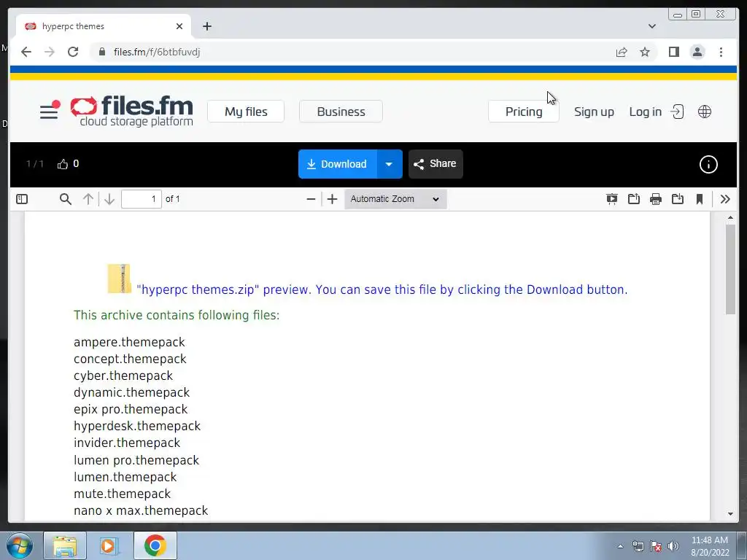
Task: Open My files
Action: (x=246, y=112)
